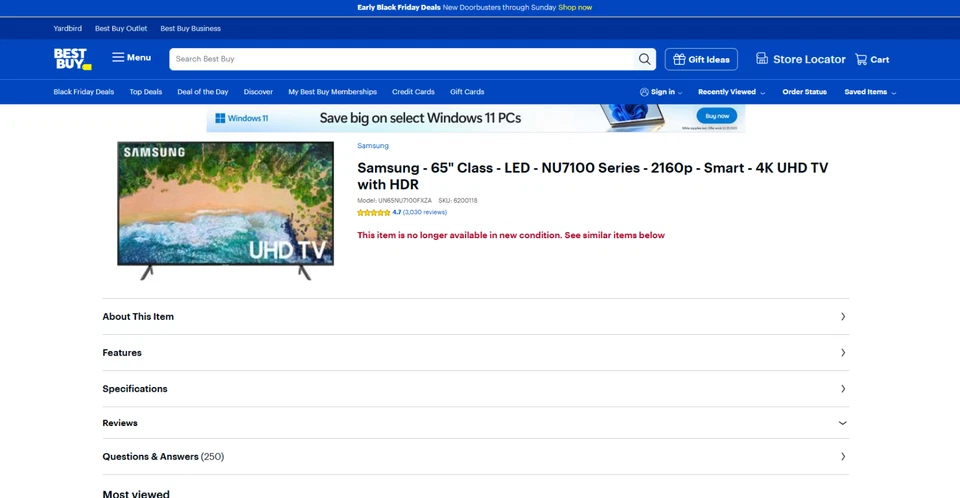Expand Saved Items dropdown

[x=870, y=92]
